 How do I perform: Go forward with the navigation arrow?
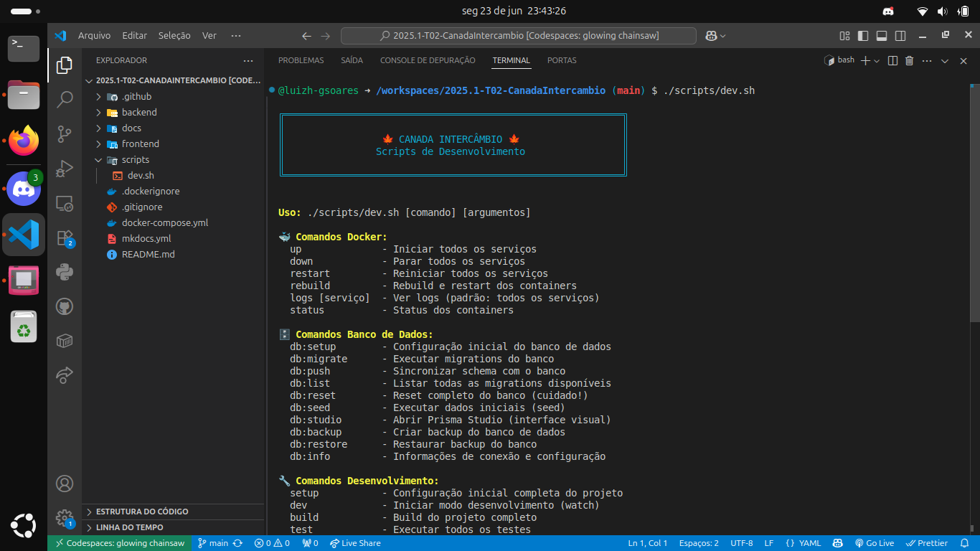(325, 36)
